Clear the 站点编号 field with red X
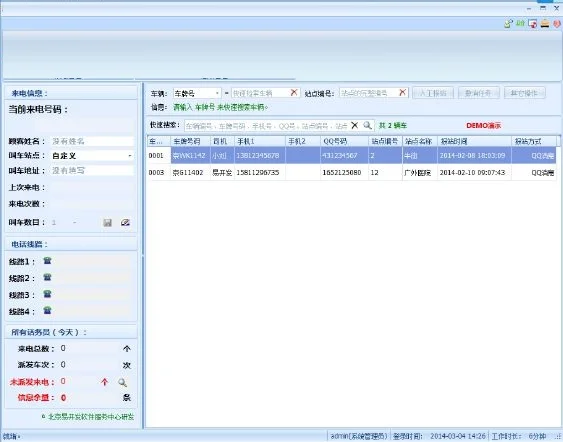 point(403,93)
